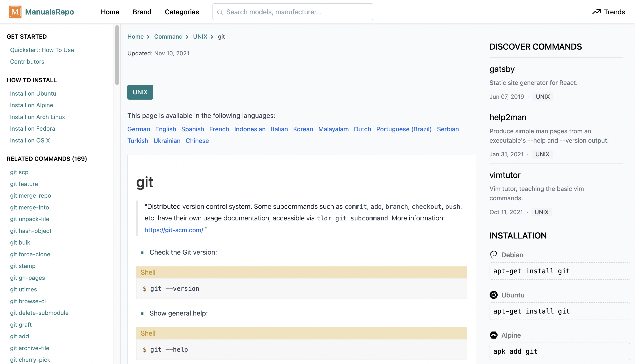Open the Brand menu item
635x364 pixels.
coord(142,12)
